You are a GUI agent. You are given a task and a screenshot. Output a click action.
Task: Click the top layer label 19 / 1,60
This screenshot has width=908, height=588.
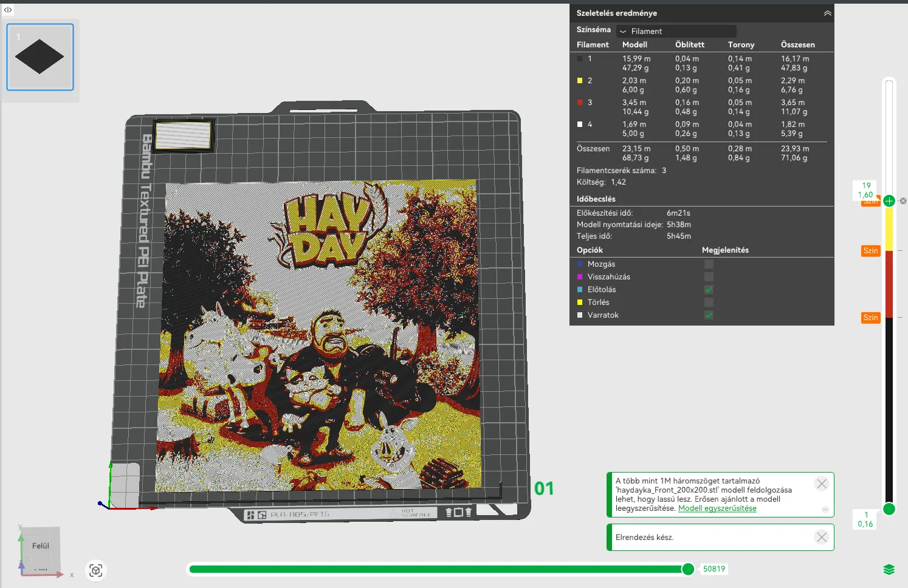click(x=866, y=190)
